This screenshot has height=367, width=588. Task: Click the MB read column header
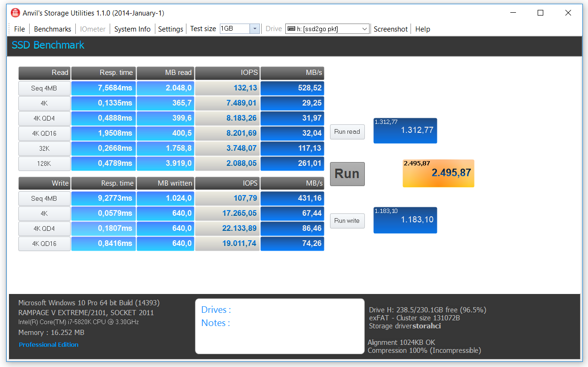pos(165,73)
